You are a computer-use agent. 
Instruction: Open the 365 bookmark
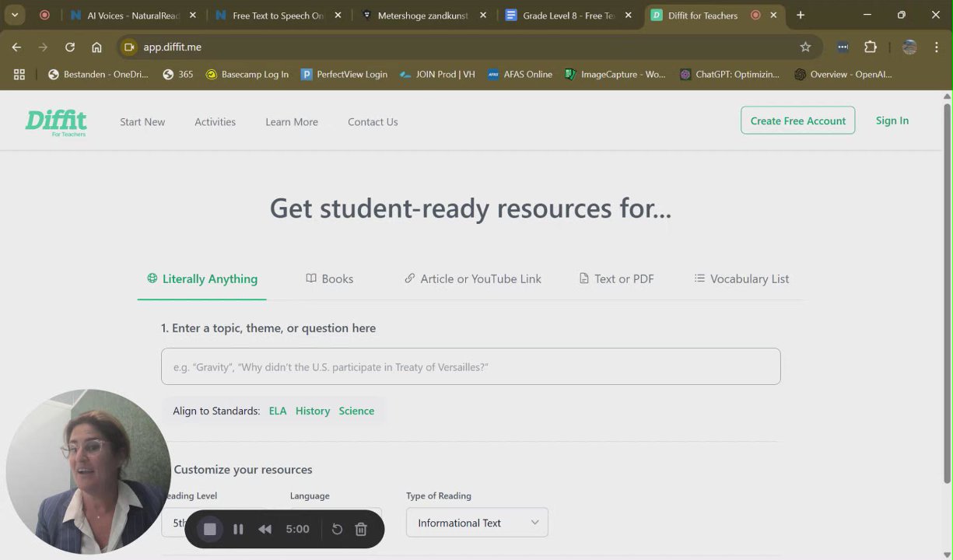click(x=178, y=74)
